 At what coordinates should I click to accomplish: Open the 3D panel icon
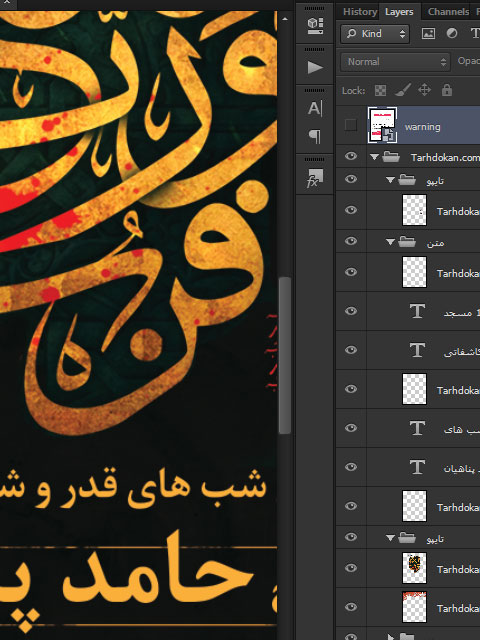click(315, 26)
